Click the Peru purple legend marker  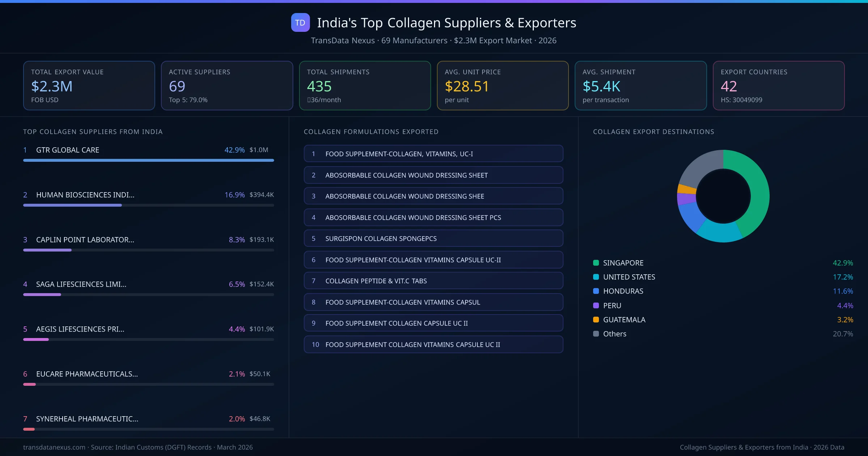point(595,305)
